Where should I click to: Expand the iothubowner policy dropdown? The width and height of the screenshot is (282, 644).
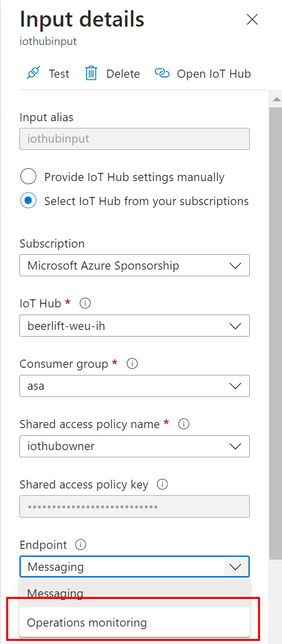(x=134, y=446)
